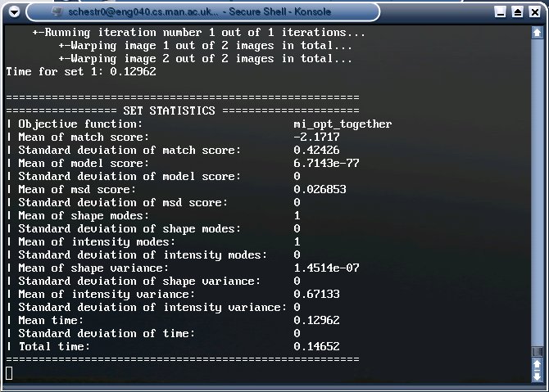Click the 'Standard deviation of time:' label
Screen dimensions: 549x392
[107, 334]
